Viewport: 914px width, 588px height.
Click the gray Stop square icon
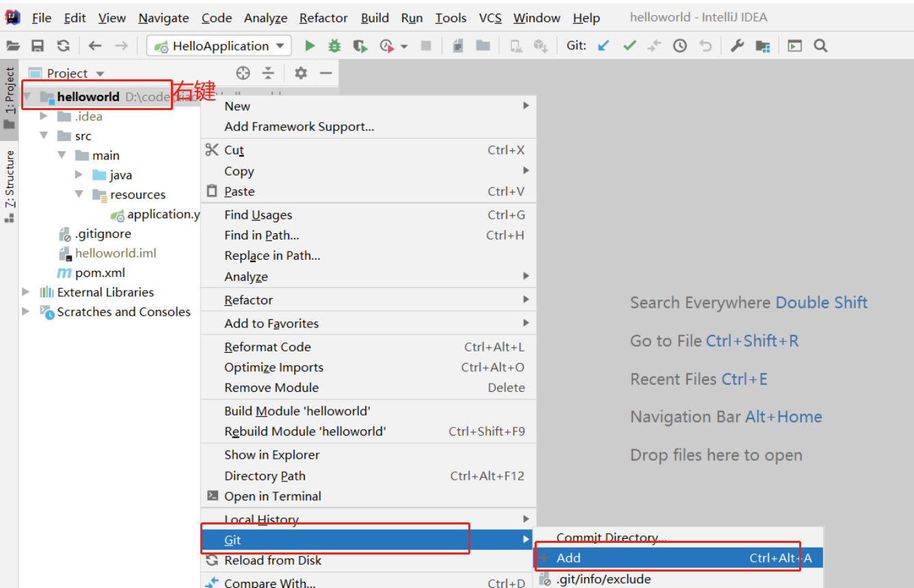click(426, 46)
